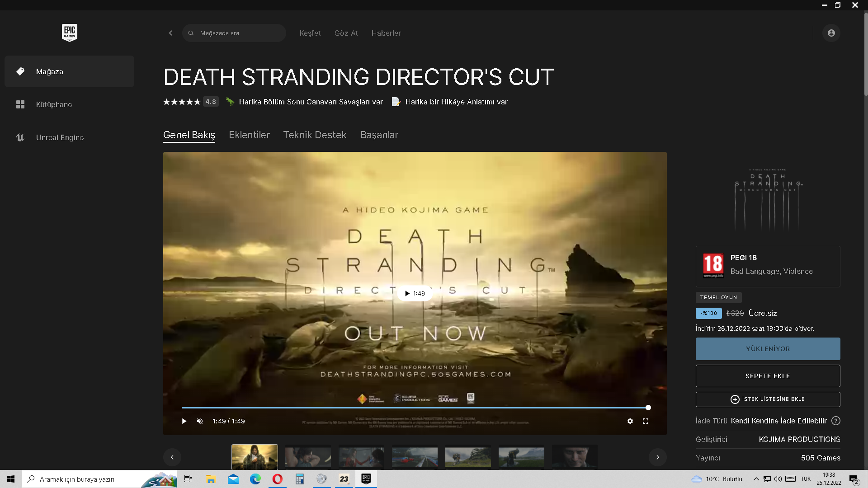
Task: Open the Haberler navigation link
Action: 386,33
